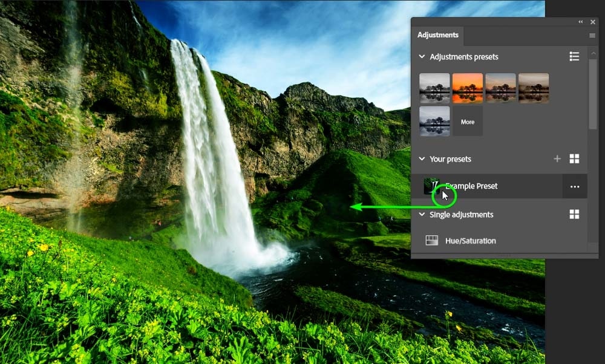Select the Adjustments tab
The image size is (605, 364).
coord(437,35)
